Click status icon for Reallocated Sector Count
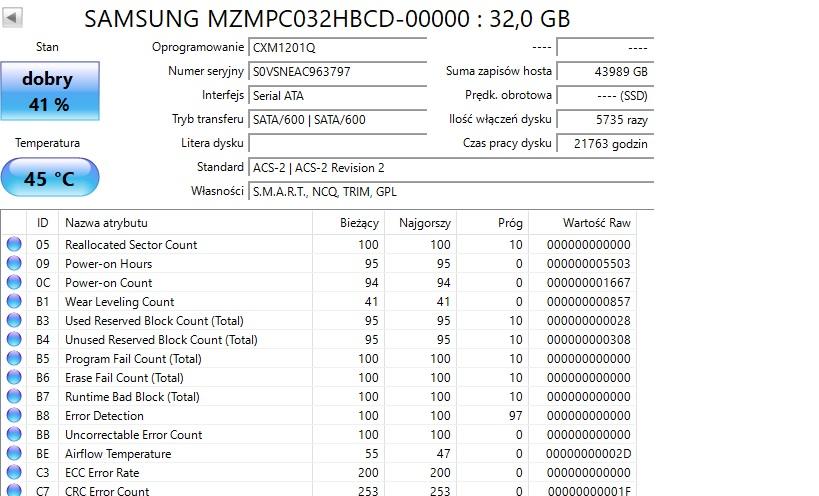 (x=14, y=244)
